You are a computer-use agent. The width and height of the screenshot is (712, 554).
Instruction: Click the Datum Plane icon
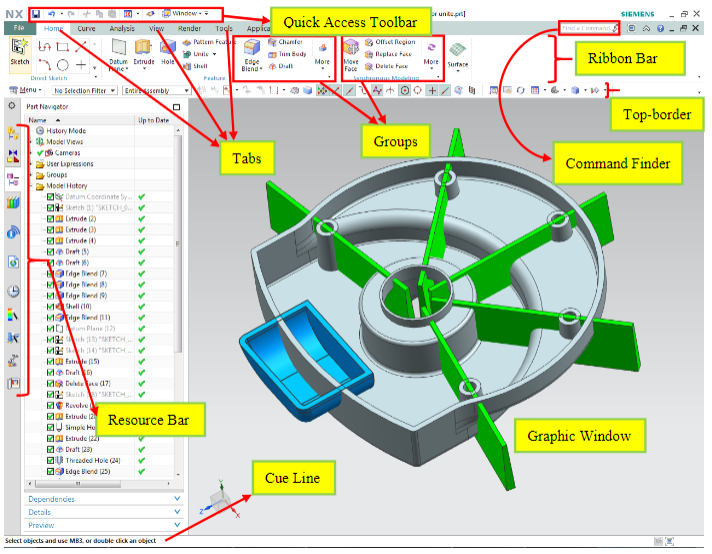[119, 50]
